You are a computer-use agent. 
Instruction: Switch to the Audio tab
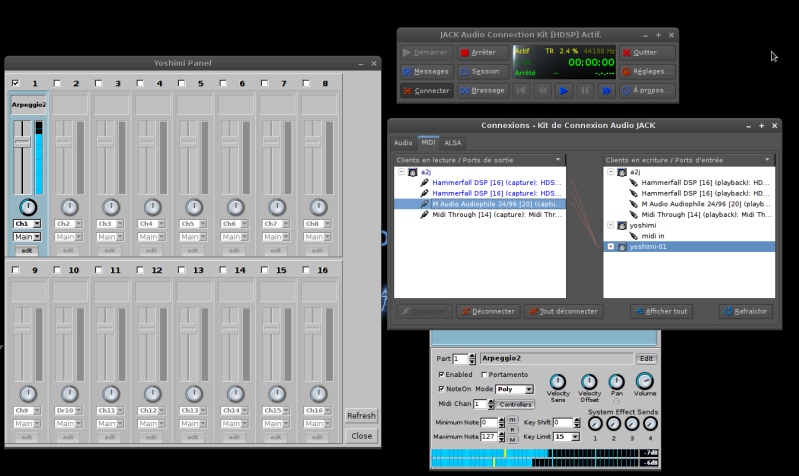coord(403,143)
